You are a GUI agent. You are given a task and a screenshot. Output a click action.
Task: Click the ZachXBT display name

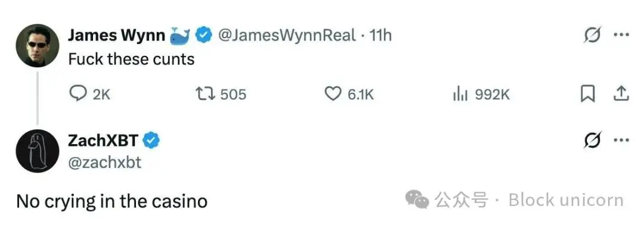tap(103, 141)
